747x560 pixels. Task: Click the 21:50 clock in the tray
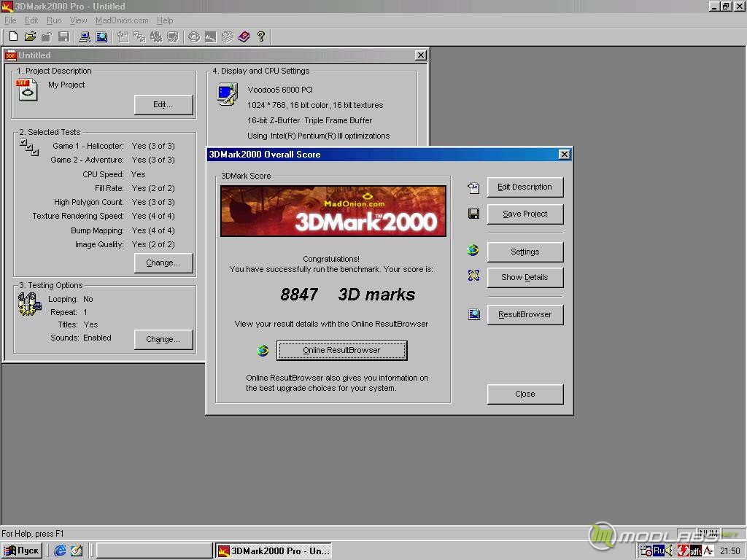(729, 551)
